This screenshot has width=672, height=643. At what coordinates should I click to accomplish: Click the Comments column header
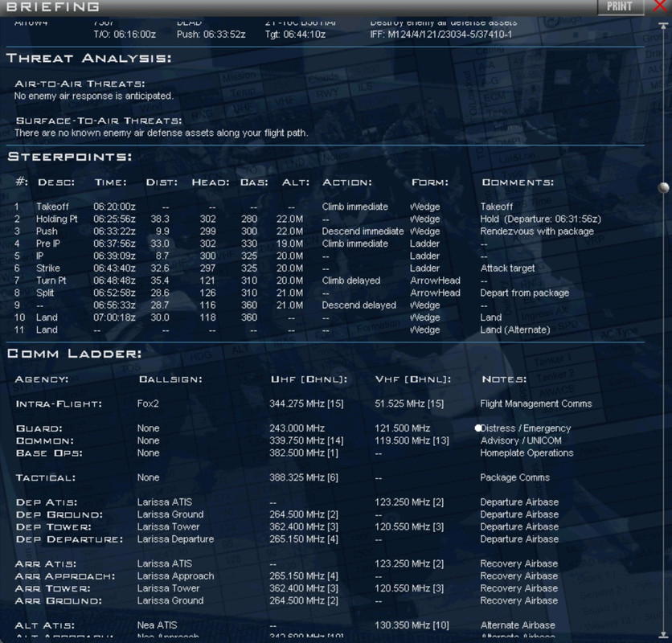518,182
